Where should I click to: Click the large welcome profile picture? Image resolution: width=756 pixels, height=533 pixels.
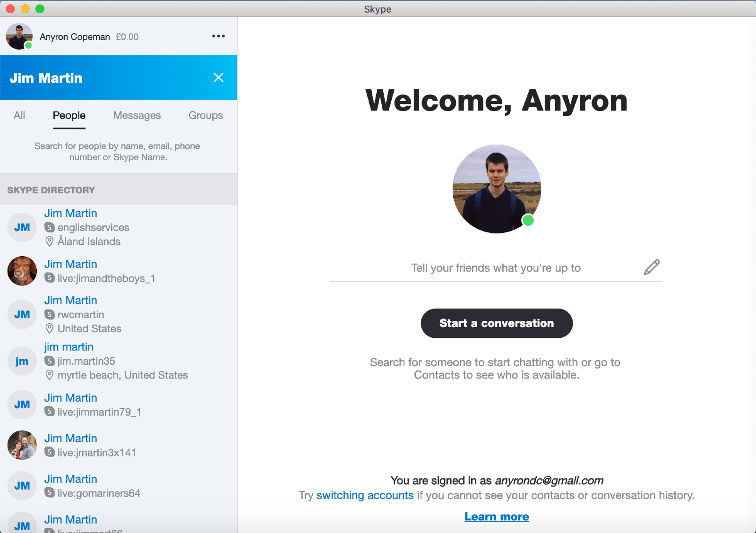[497, 189]
